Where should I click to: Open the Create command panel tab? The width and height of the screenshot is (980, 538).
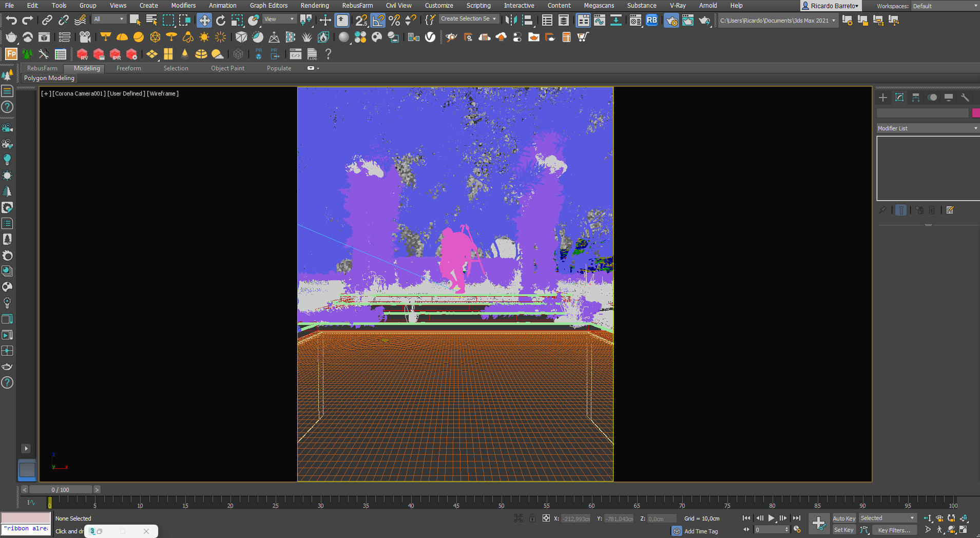pyautogui.click(x=883, y=98)
